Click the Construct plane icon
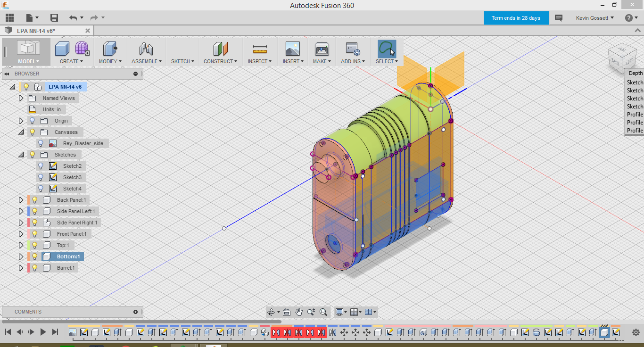The image size is (644, 347). [x=220, y=49]
